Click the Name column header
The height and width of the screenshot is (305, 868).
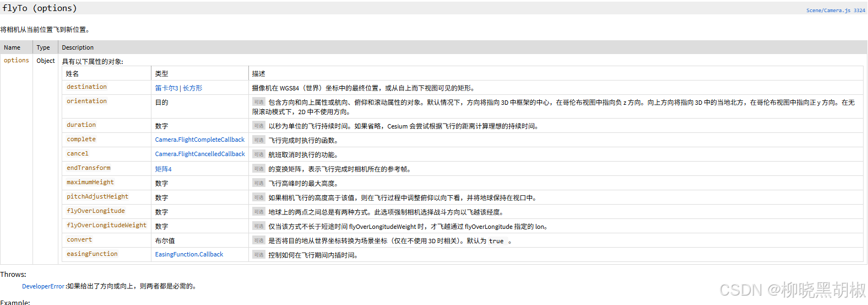coord(12,48)
